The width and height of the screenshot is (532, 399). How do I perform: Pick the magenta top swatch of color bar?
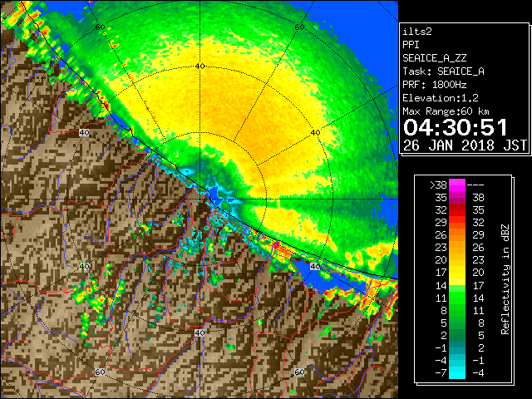[x=457, y=185]
